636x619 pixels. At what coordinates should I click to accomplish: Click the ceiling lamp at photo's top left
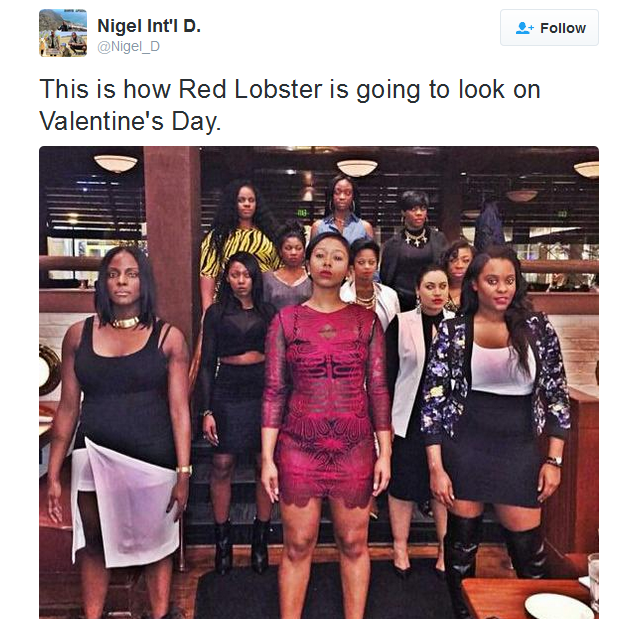116,164
